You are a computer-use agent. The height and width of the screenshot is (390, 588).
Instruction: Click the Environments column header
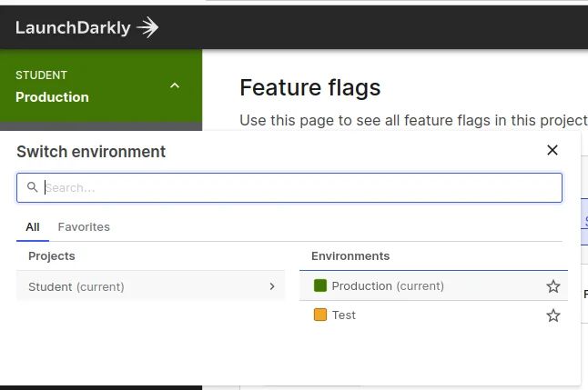(x=350, y=256)
